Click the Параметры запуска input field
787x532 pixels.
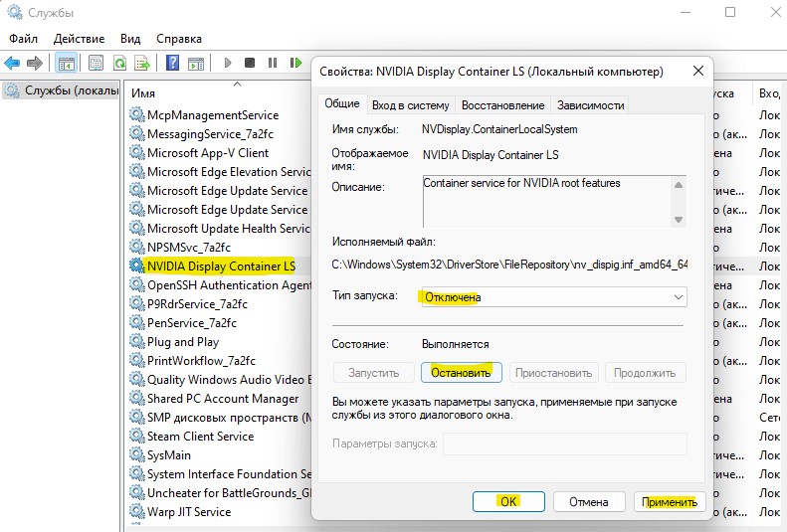(x=565, y=443)
